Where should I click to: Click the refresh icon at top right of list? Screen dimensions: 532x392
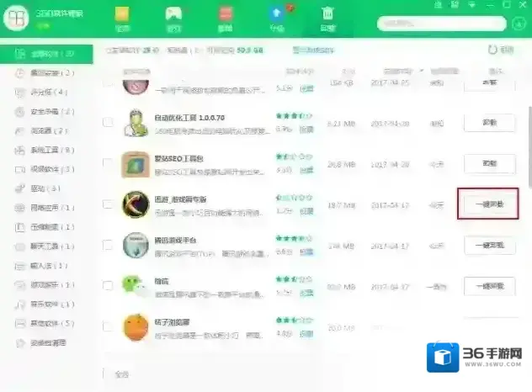[492, 50]
